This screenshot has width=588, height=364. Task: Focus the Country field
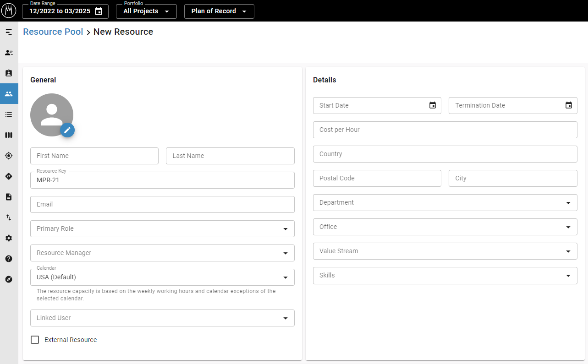click(x=445, y=154)
